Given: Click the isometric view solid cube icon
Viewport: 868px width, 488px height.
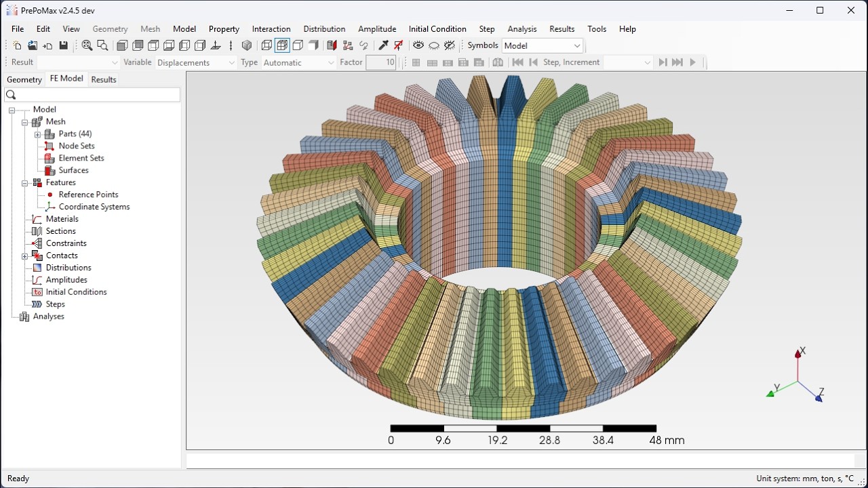Looking at the screenshot, I should 247,45.
